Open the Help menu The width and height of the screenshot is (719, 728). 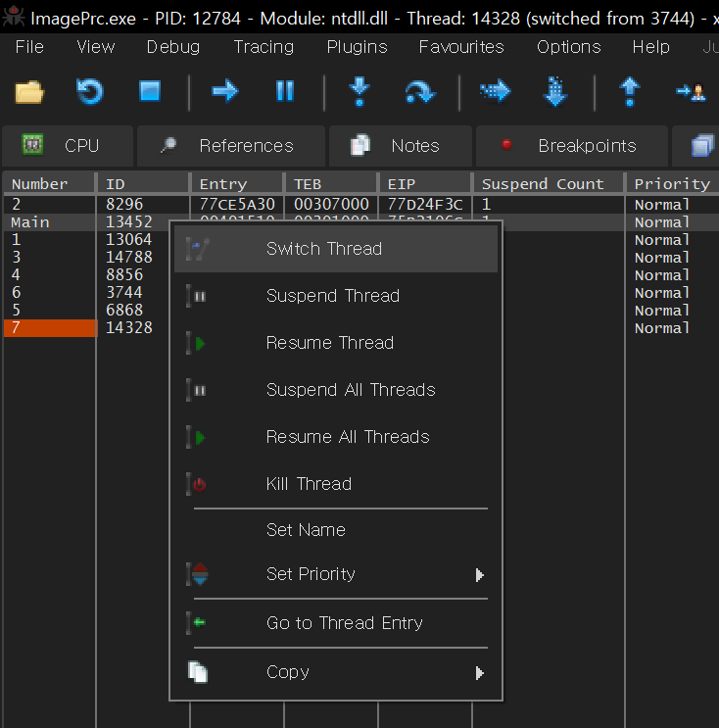(650, 47)
